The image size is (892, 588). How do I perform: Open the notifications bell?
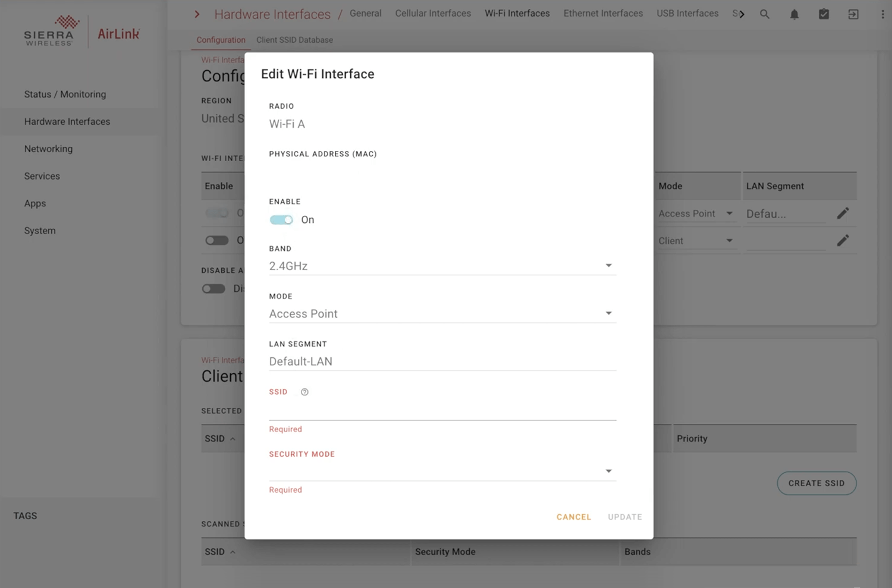(x=794, y=14)
